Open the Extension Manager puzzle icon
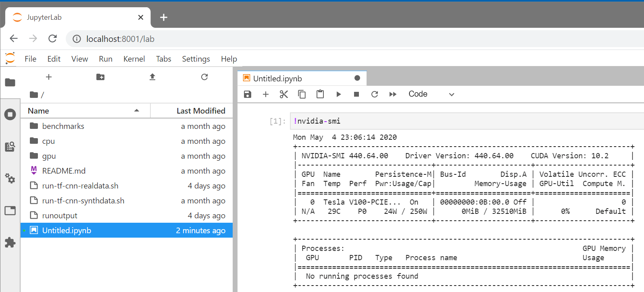Viewport: 644px width, 292px height. point(10,242)
